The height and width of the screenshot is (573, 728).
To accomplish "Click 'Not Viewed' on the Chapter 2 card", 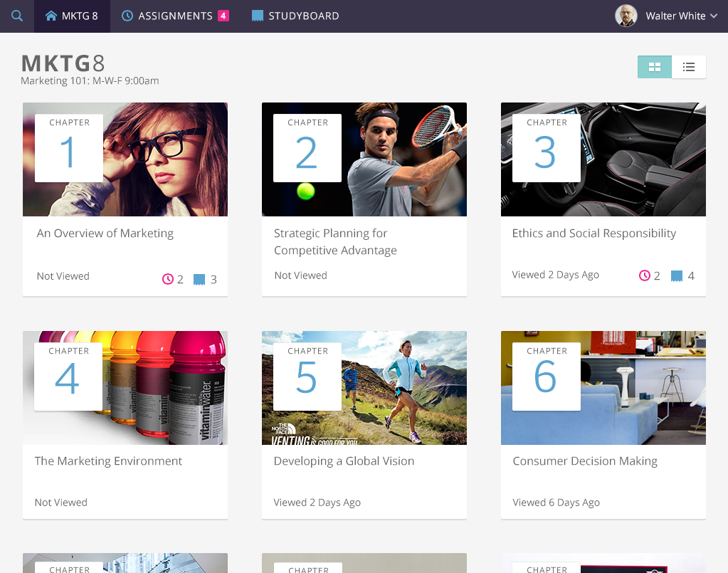I will tap(301, 275).
